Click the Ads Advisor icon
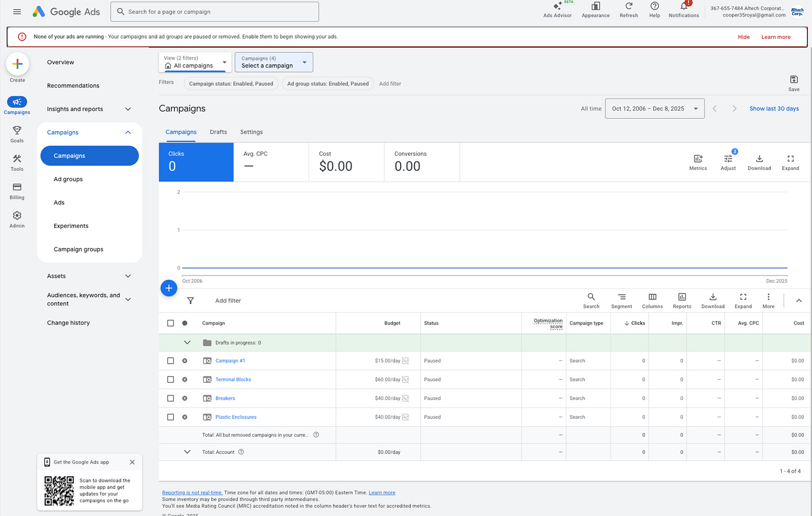This screenshot has height=516, width=812. (x=557, y=7)
